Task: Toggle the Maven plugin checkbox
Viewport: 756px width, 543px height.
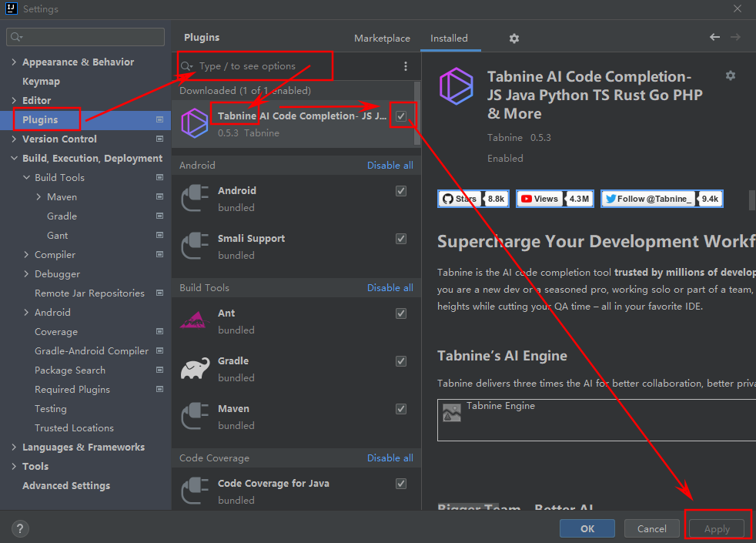Action: pos(400,409)
